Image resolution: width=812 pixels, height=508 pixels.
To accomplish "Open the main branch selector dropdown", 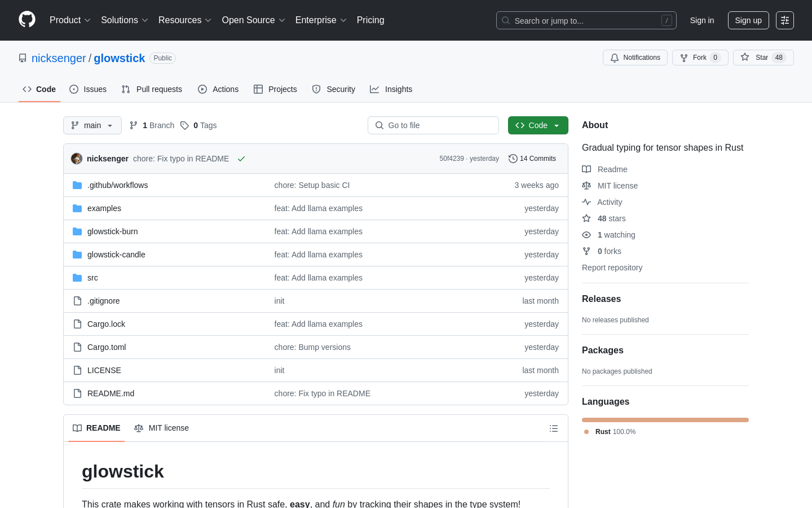I will pos(92,125).
